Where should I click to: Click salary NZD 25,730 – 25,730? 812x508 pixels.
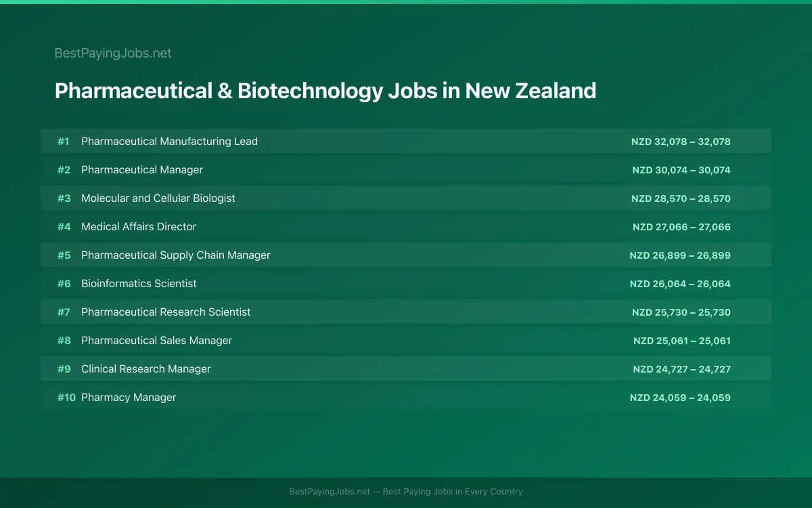coord(681,312)
